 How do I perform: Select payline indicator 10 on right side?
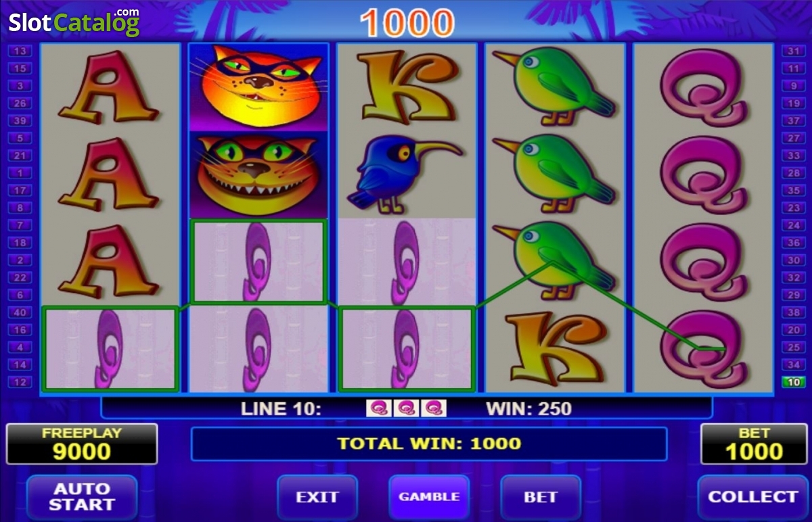(793, 382)
